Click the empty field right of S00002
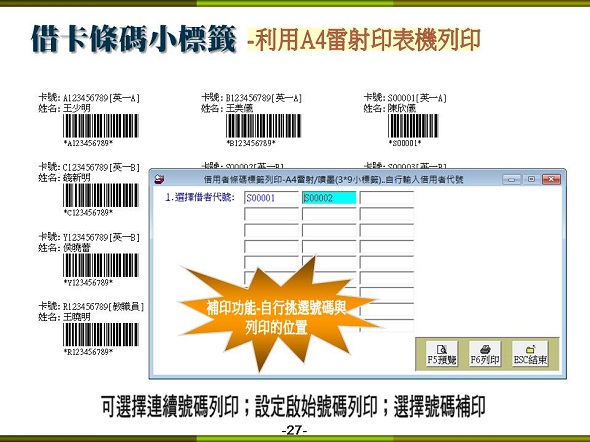Image resolution: width=590 pixels, height=442 pixels. click(x=387, y=198)
